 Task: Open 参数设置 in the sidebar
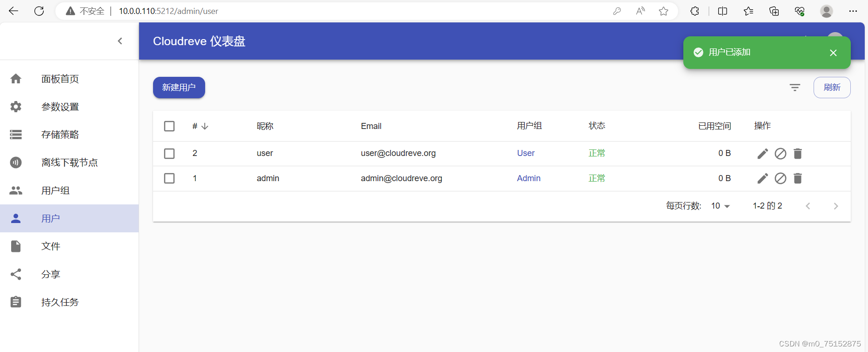point(69,107)
